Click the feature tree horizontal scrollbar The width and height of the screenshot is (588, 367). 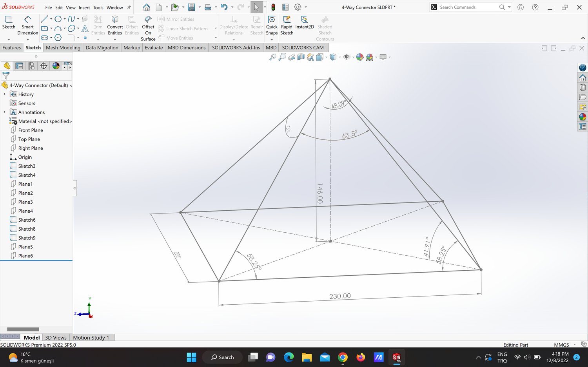[23, 329]
